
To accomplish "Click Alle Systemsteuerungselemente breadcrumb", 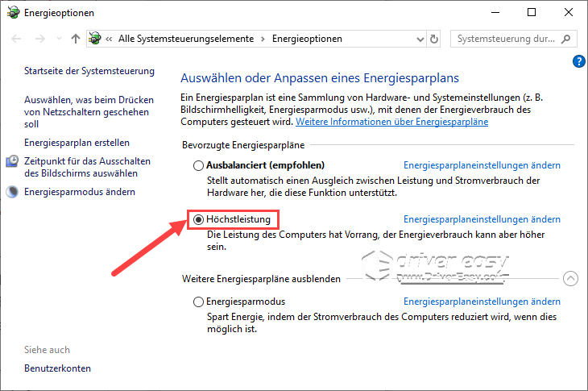I will 186,39.
